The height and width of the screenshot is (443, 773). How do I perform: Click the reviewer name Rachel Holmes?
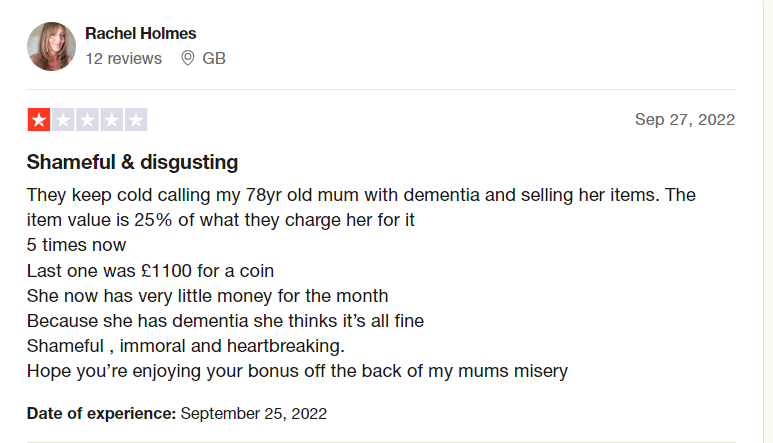(x=141, y=34)
